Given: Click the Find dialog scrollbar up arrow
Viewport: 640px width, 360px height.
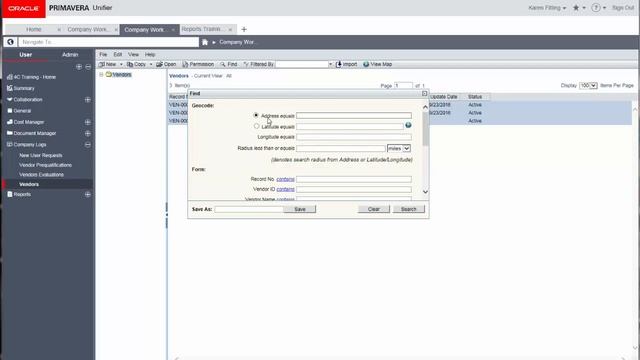Looking at the screenshot, I should point(425,107).
